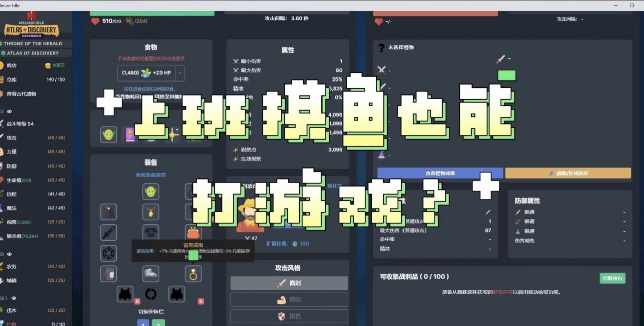Click the Atlas of Discovery sidebar header
The width and height of the screenshot is (644, 326).
[33, 53]
